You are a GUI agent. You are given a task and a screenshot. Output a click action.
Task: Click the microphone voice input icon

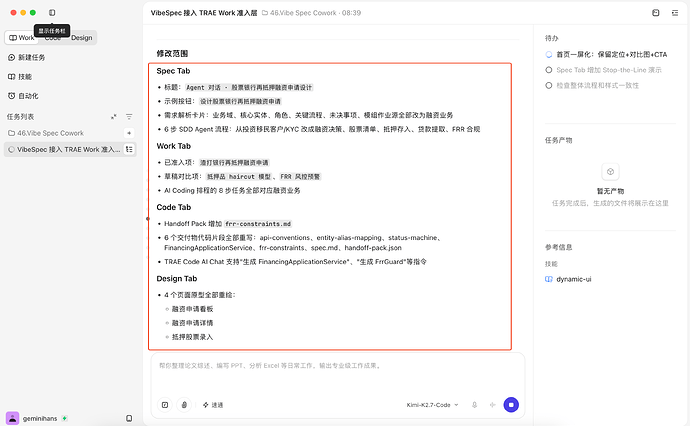point(474,405)
